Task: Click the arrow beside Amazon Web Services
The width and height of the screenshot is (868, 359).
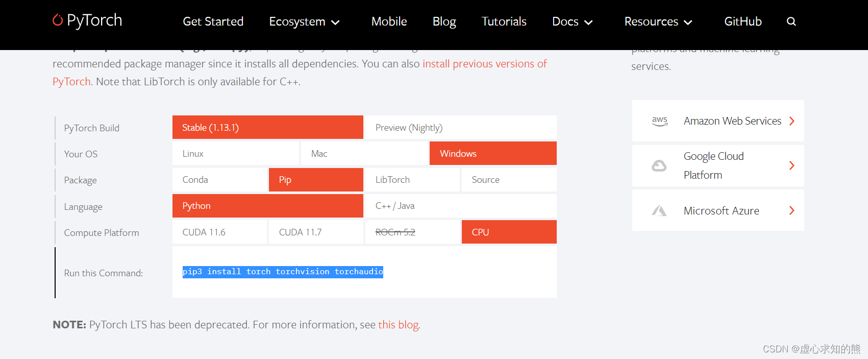Action: pos(792,121)
